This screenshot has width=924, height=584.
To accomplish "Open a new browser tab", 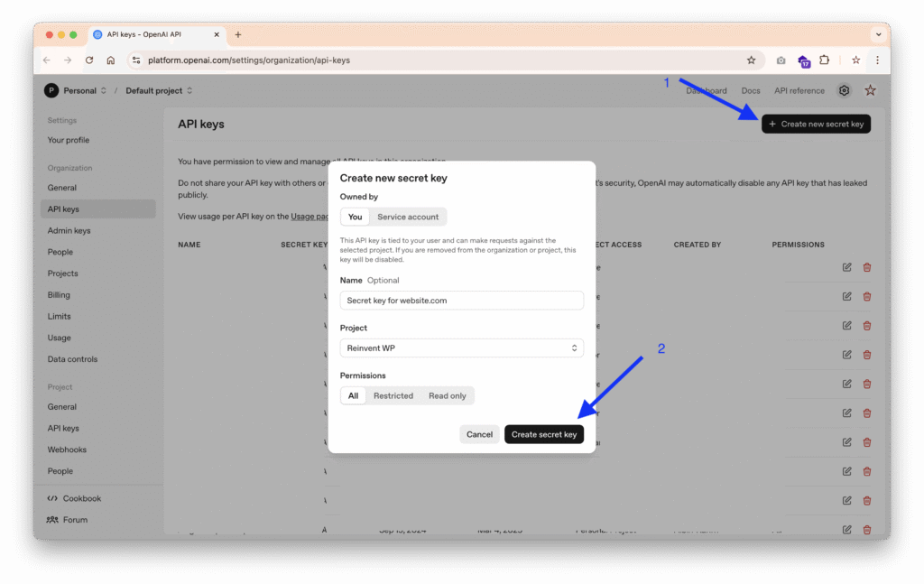I will tap(238, 34).
